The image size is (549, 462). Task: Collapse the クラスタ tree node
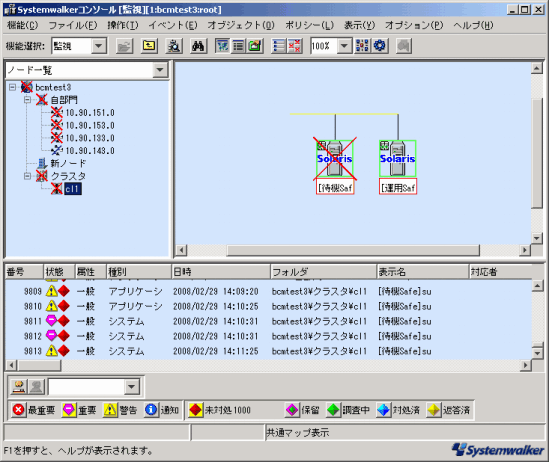[27, 176]
